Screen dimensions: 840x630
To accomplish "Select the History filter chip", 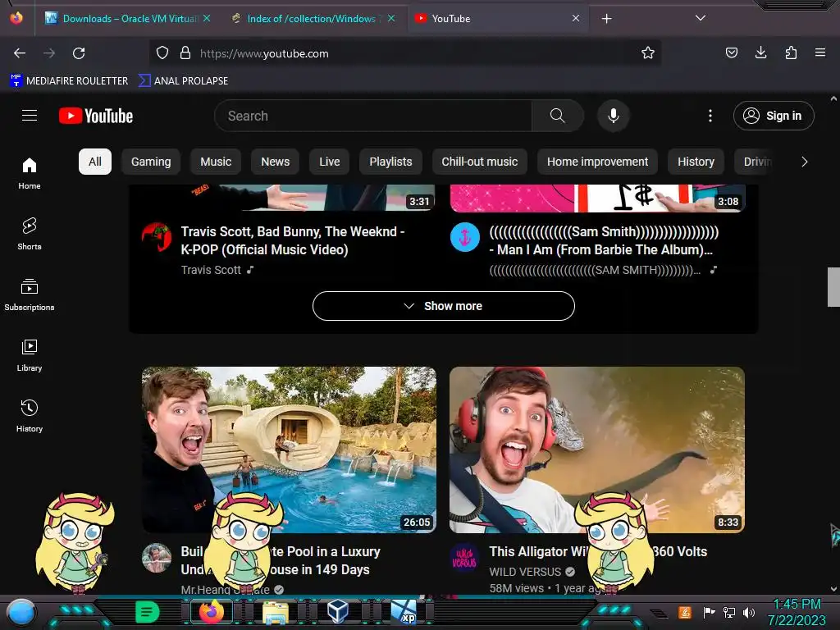I will click(x=696, y=162).
